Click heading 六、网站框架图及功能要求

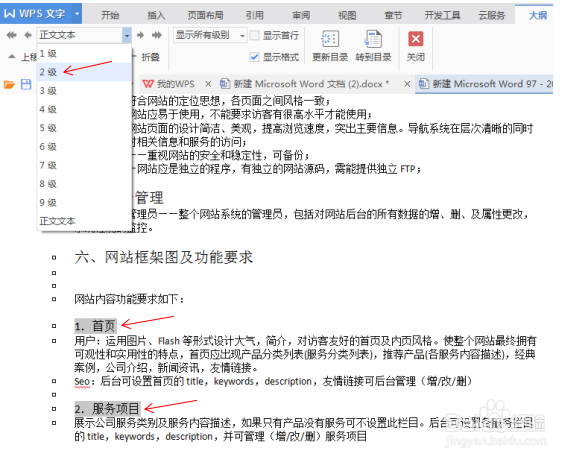click(163, 257)
